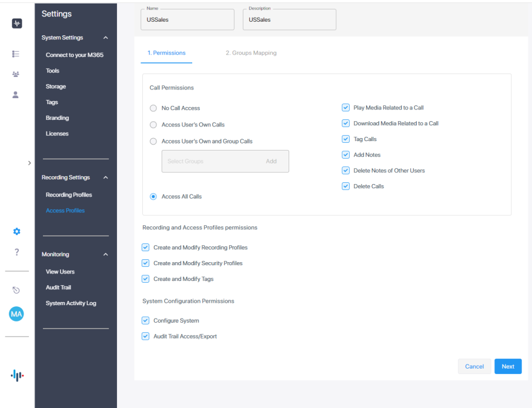The width and height of the screenshot is (532, 408).
Task: Click the history clock icon above MA avatar
Action: pos(16,290)
